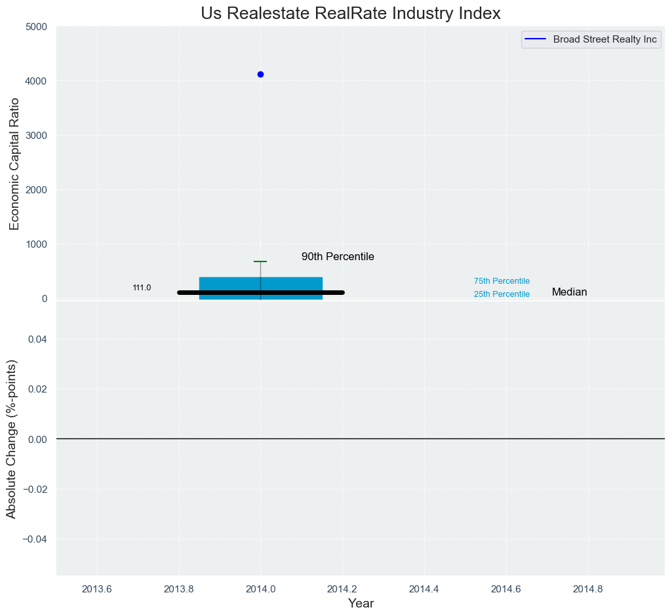Click the '2014.8' x-axis tick label
The height and width of the screenshot is (616, 672).
[x=588, y=588]
